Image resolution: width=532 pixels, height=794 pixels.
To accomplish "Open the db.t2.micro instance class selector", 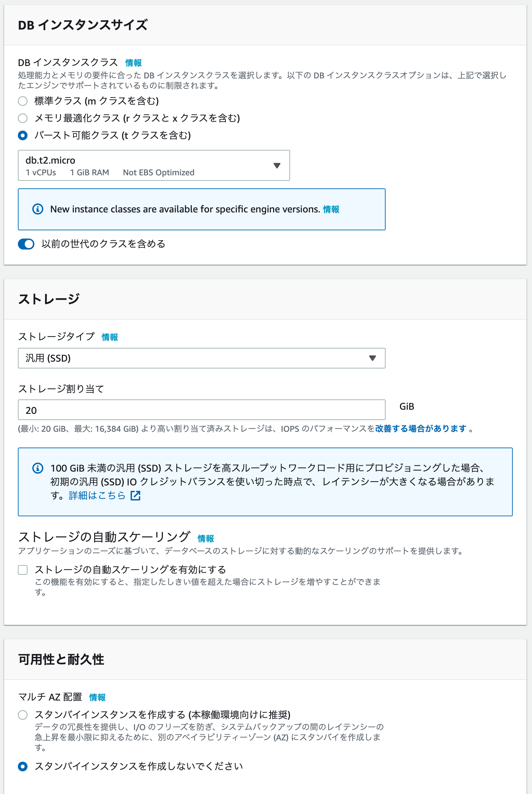I will point(154,165).
